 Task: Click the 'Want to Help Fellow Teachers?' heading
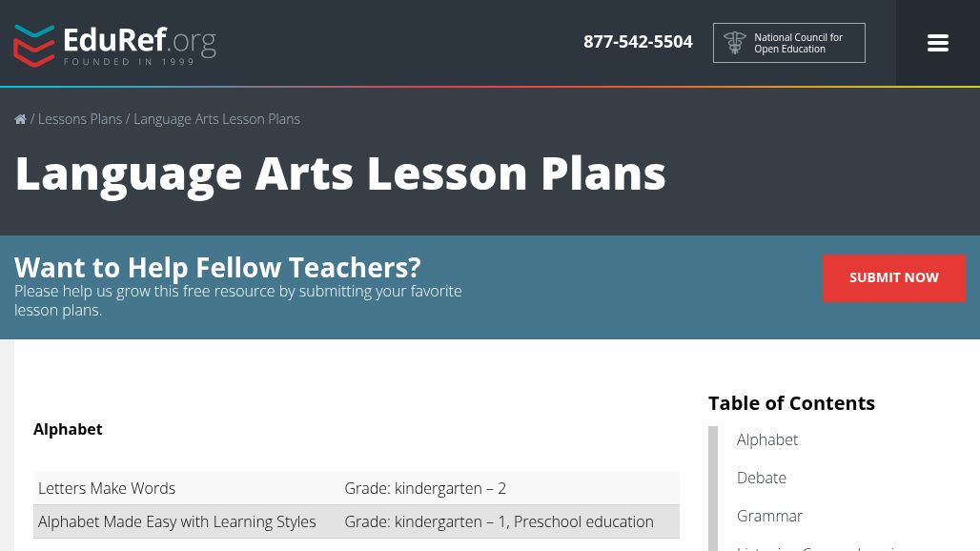pyautogui.click(x=217, y=268)
